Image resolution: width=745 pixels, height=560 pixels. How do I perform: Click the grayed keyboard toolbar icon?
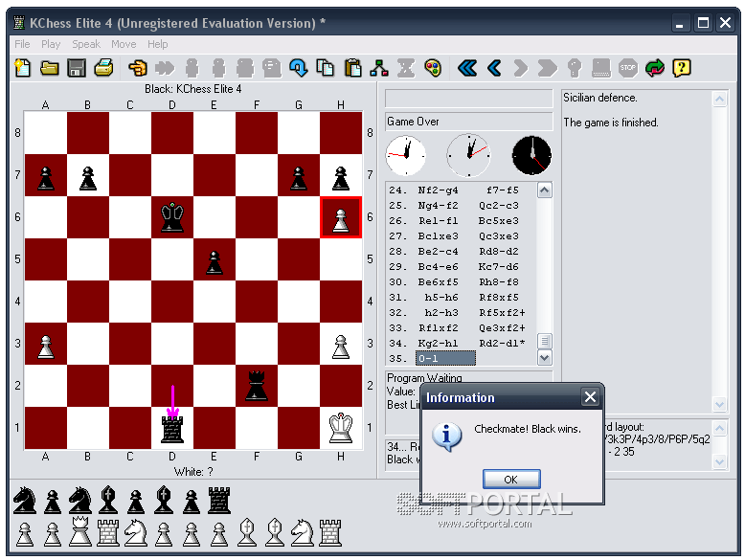tap(601, 68)
